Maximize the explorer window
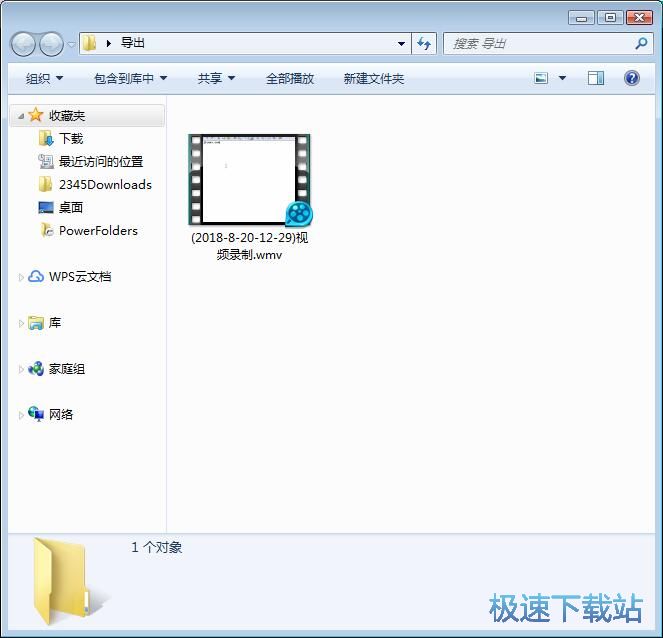The width and height of the screenshot is (663, 638). pyautogui.click(x=610, y=18)
